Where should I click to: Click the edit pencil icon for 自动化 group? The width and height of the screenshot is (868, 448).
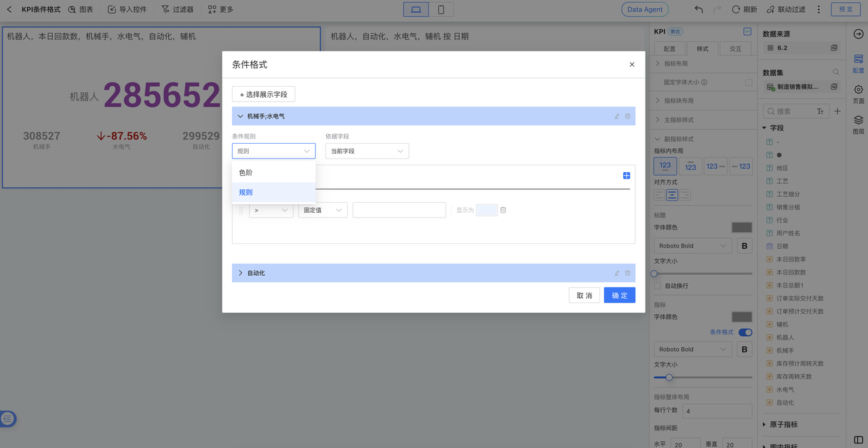click(617, 273)
